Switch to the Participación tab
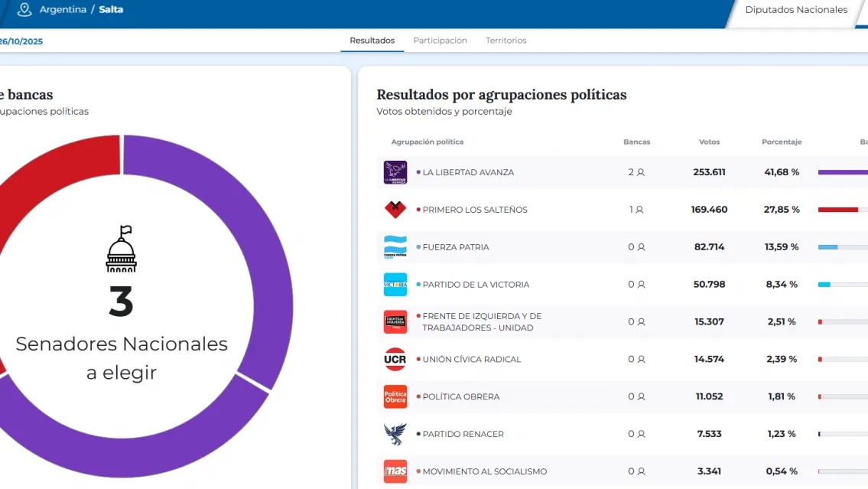 pos(440,41)
